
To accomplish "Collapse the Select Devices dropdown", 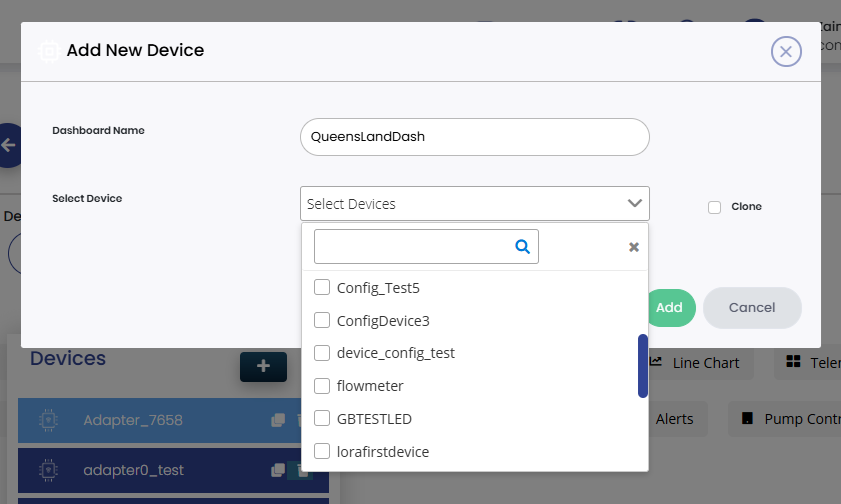I will pos(634,204).
